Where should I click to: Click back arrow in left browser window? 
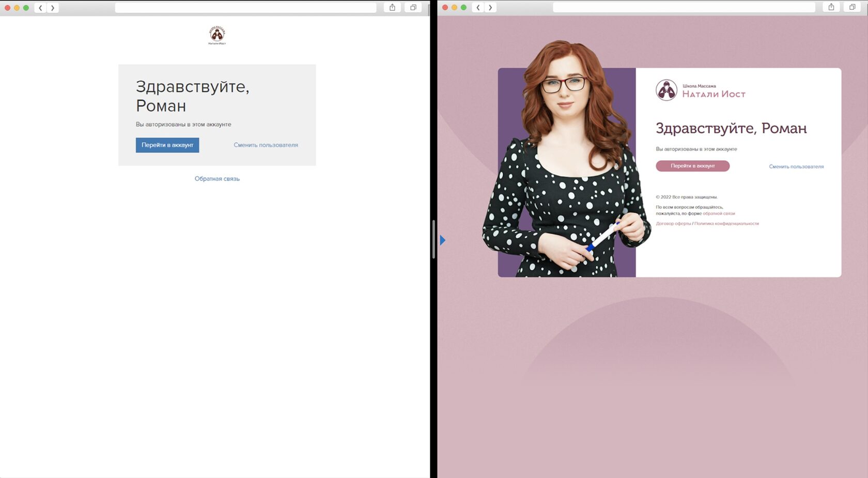click(x=40, y=8)
